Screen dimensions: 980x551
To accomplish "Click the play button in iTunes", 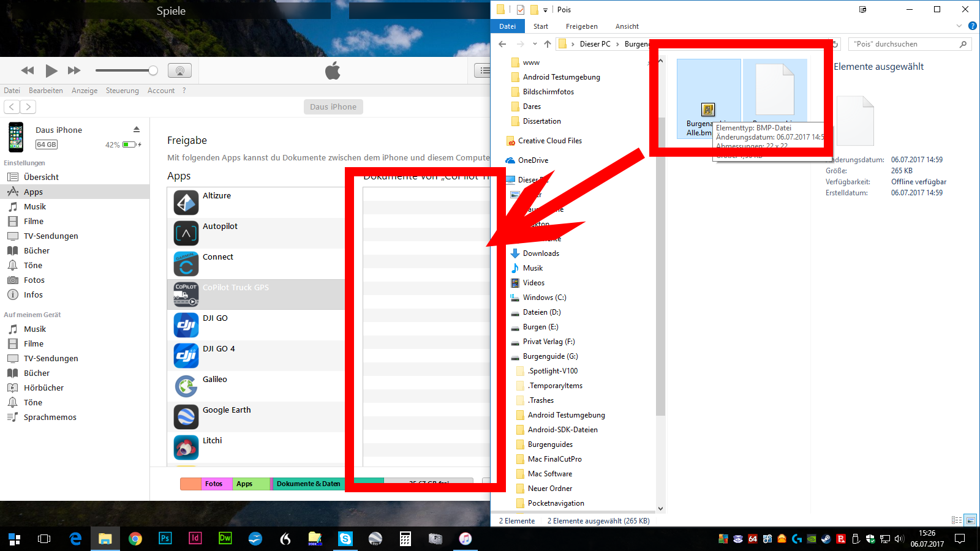I will coord(51,71).
